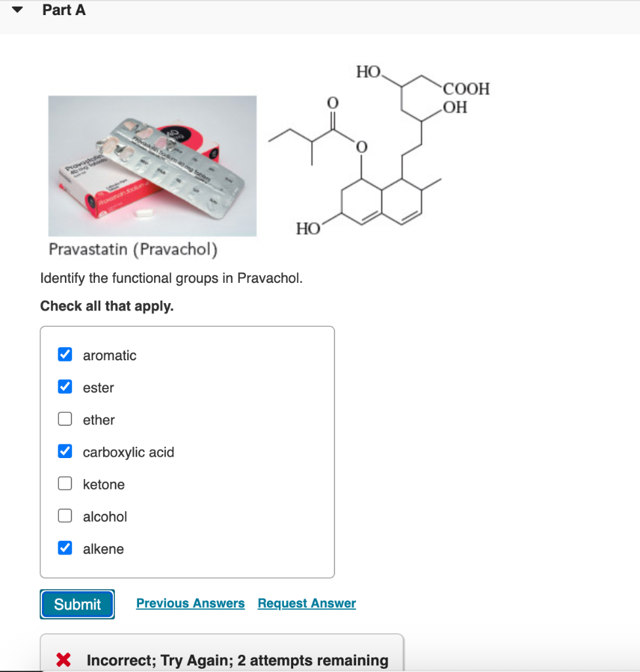Check the ketone checkbox
Viewport: 640px width, 672px height.
(x=64, y=483)
